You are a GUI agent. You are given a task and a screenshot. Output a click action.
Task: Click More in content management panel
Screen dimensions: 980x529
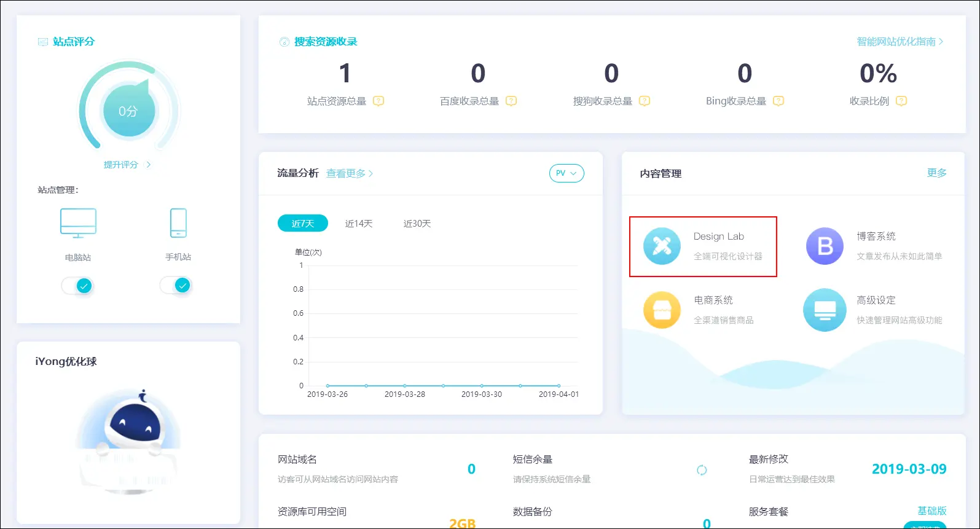click(936, 173)
